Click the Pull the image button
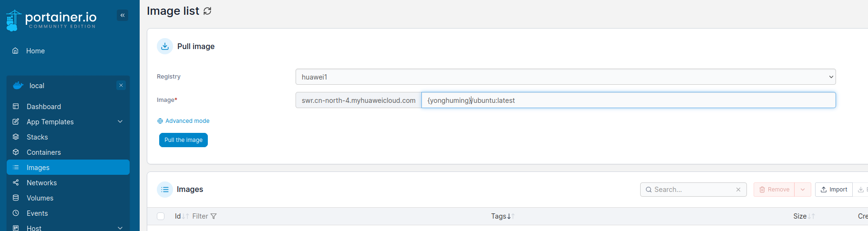Viewport: 868px width, 231px height. (x=184, y=140)
